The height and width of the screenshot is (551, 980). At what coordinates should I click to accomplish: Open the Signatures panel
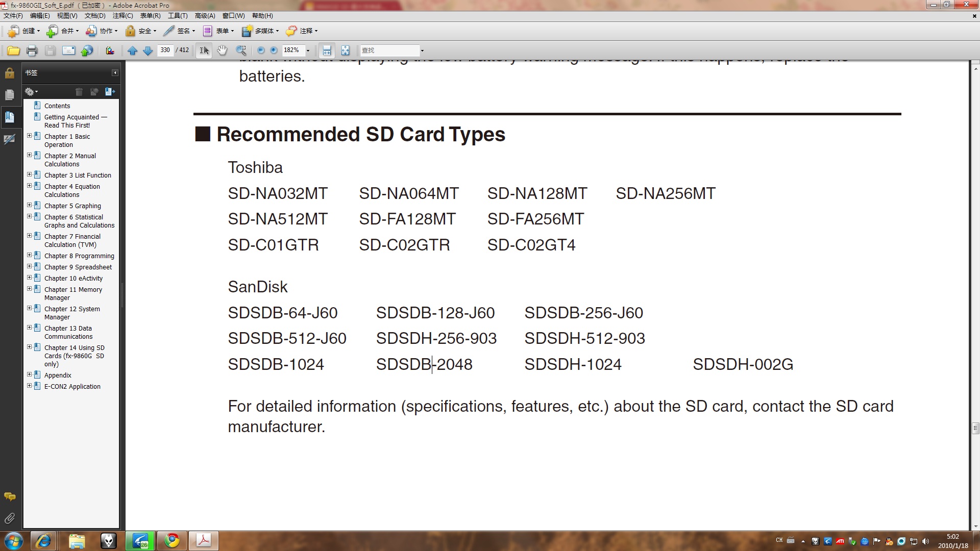tap(9, 139)
